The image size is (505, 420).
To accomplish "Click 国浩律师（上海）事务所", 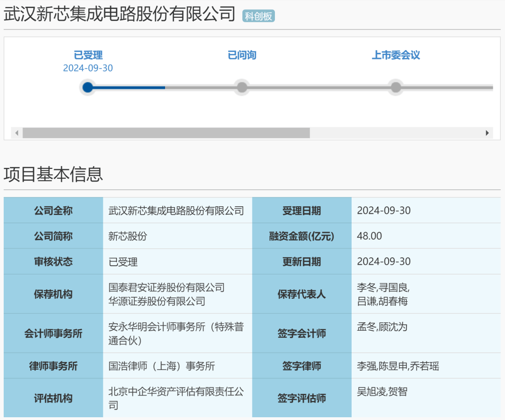I will tap(162, 366).
